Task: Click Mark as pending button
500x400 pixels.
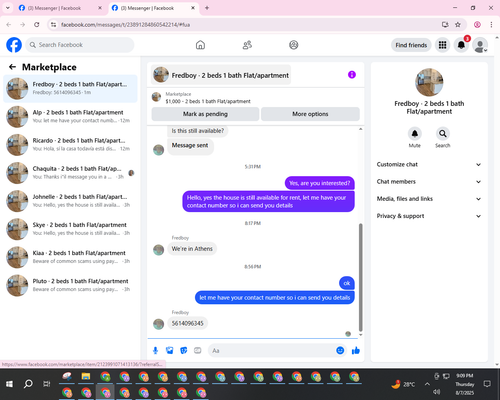Action: click(205, 114)
